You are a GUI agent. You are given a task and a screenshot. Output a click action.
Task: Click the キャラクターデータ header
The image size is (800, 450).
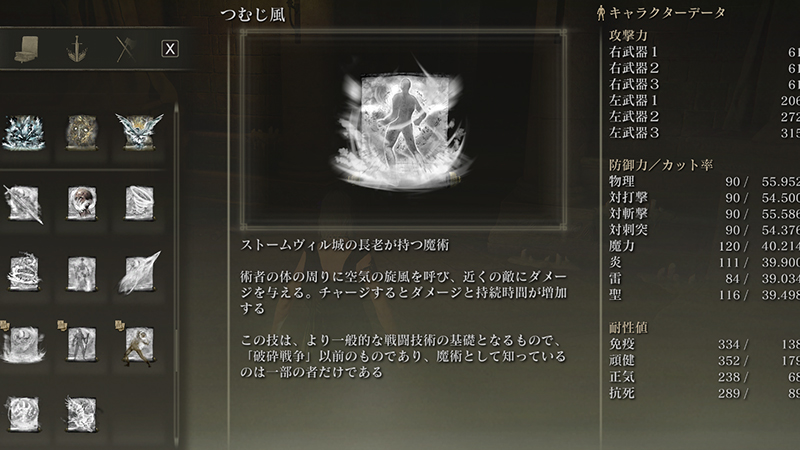tap(661, 13)
